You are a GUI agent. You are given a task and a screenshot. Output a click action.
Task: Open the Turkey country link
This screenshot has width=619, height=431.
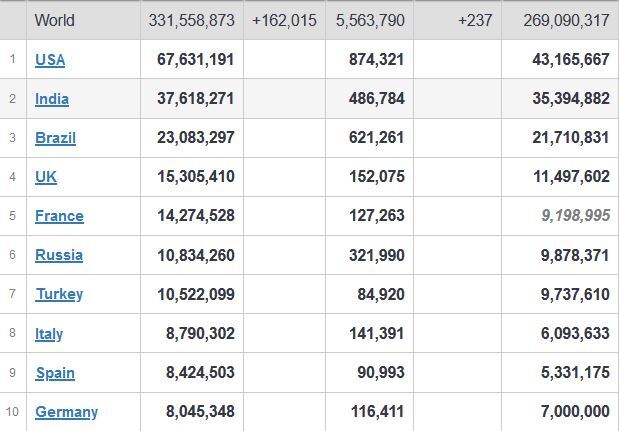coord(59,294)
